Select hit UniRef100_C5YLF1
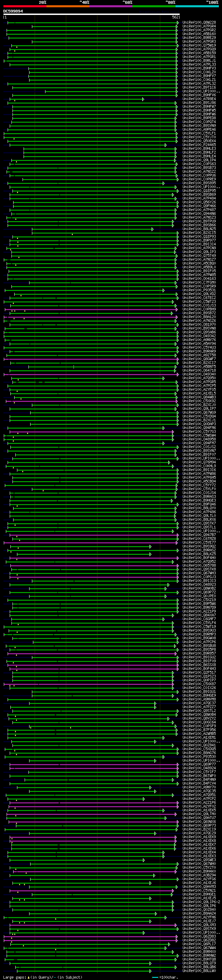The image size is (222, 980). click(199, 133)
